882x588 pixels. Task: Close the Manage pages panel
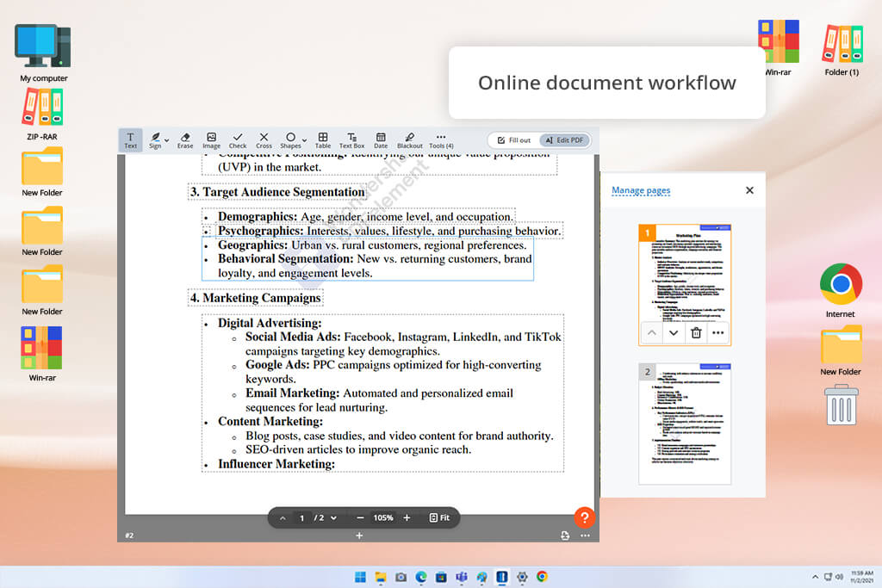[x=749, y=190]
